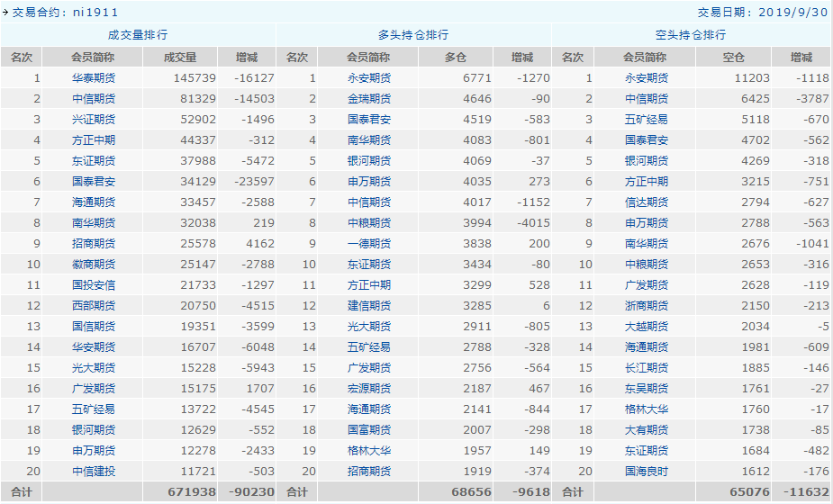Open 华安期货 member link
The image size is (833, 504).
94,347
